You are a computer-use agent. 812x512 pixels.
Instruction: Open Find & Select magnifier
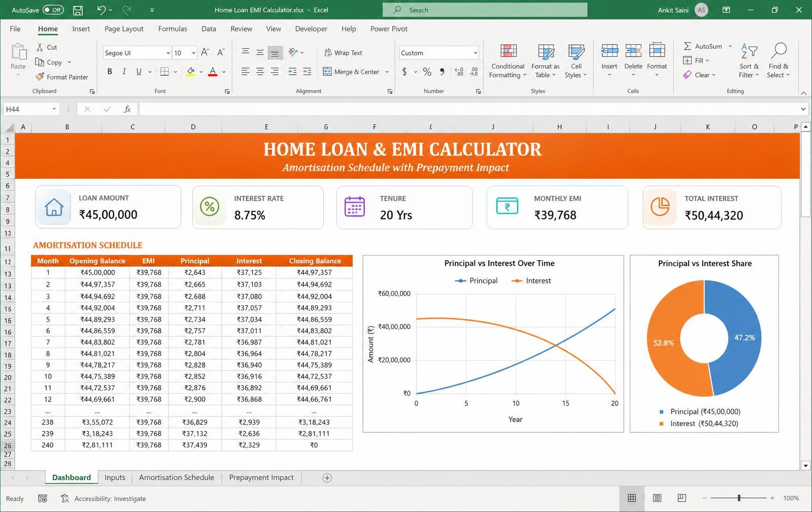pos(779,61)
